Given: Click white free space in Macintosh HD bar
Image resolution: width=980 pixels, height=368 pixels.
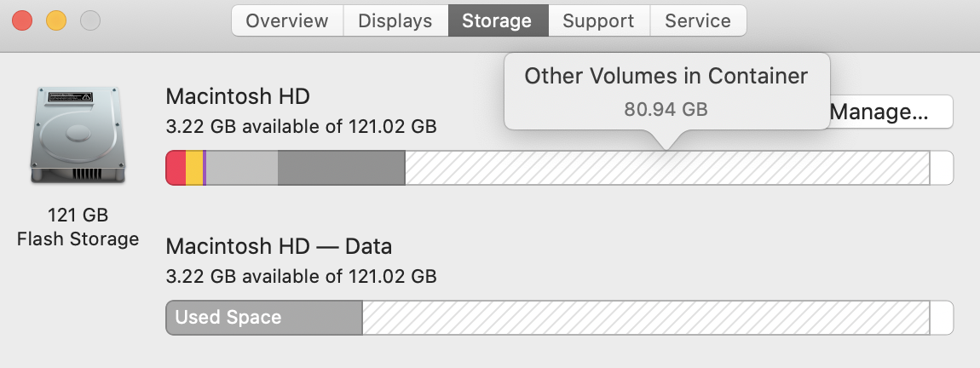Looking at the screenshot, I should (941, 168).
